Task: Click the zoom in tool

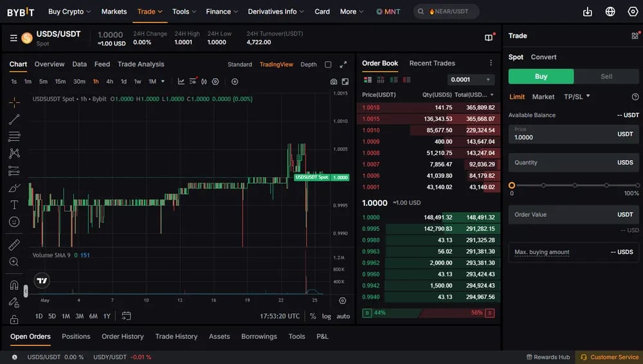Action: point(14,262)
